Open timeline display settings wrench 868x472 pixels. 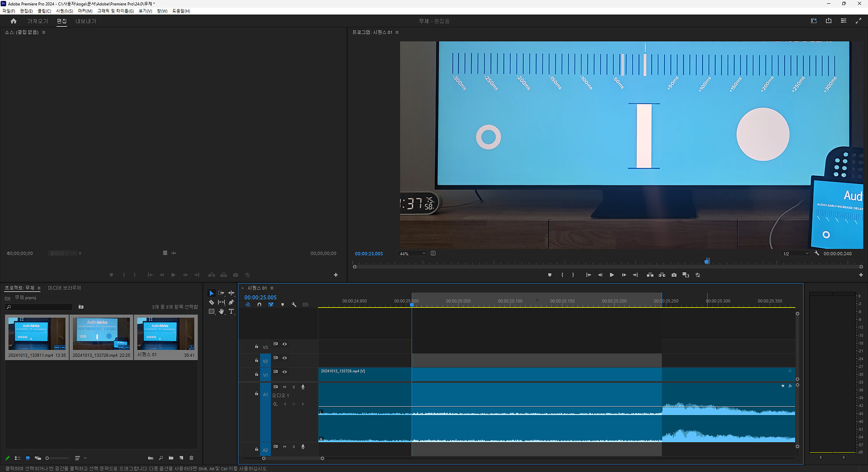(294, 305)
